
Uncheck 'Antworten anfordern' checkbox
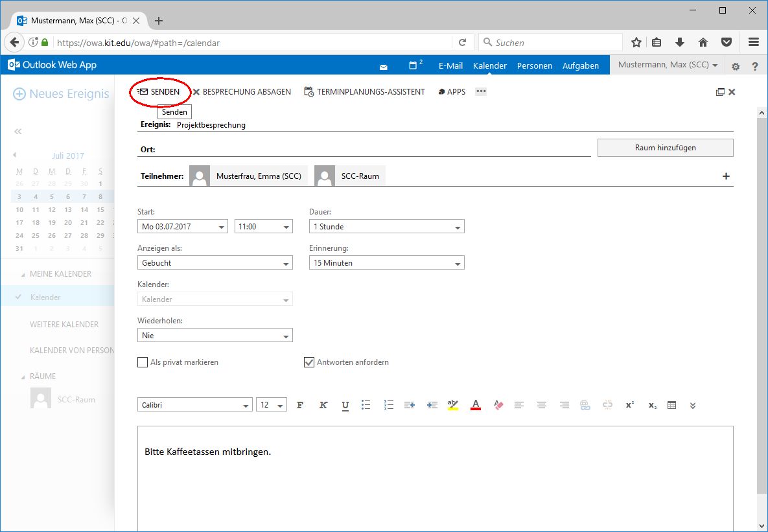click(309, 362)
